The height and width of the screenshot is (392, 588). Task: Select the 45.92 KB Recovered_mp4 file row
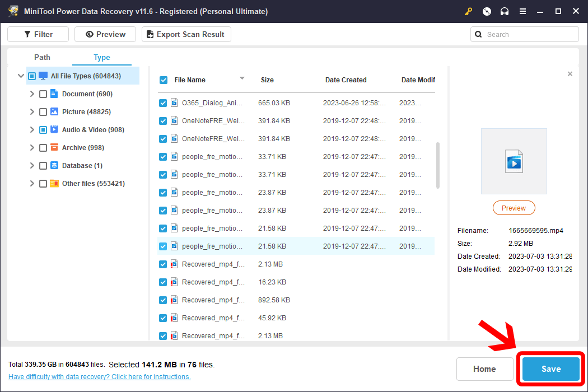point(296,318)
